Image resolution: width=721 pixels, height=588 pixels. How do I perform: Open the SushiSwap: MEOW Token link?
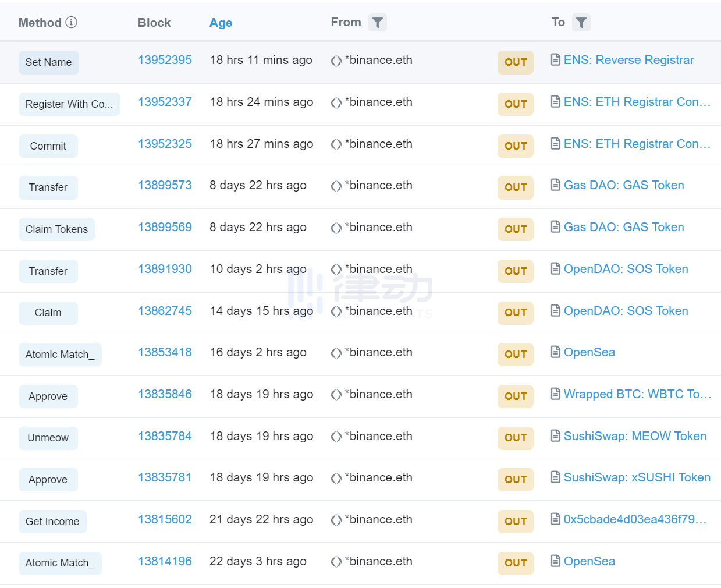635,436
